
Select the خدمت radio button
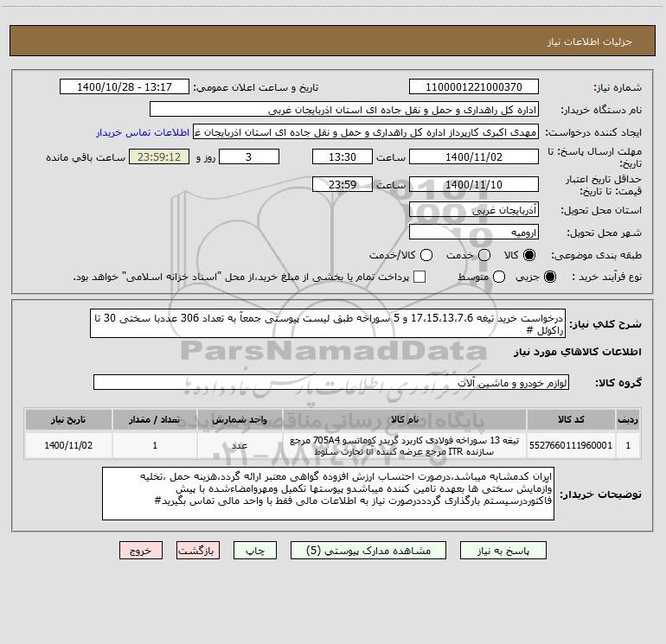pyautogui.click(x=484, y=255)
